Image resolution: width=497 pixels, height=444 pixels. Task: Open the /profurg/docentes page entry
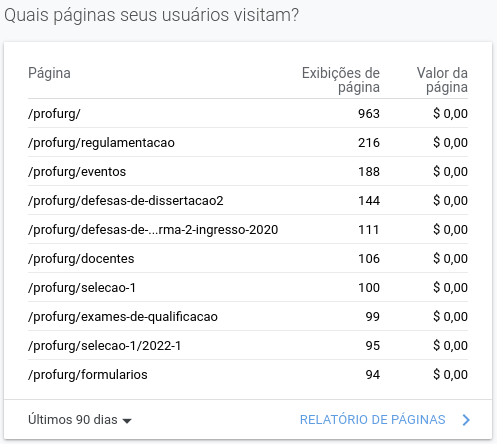pyautogui.click(x=81, y=259)
